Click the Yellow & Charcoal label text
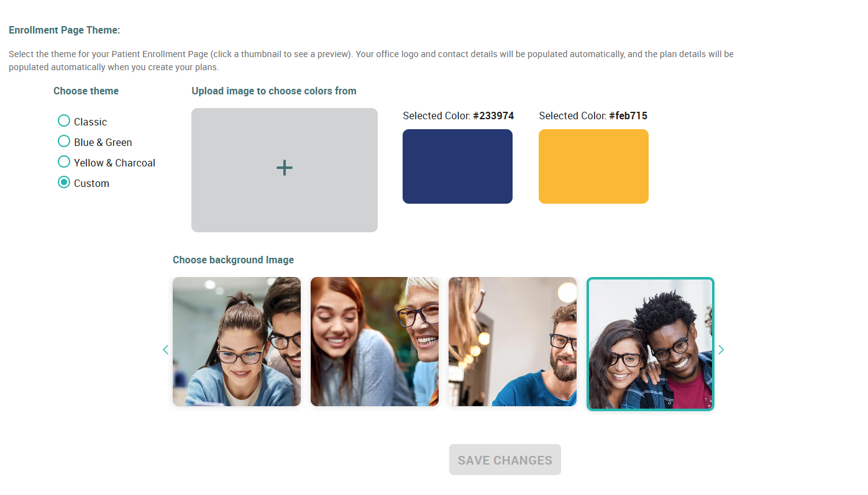This screenshot has width=868, height=495. pos(114,163)
